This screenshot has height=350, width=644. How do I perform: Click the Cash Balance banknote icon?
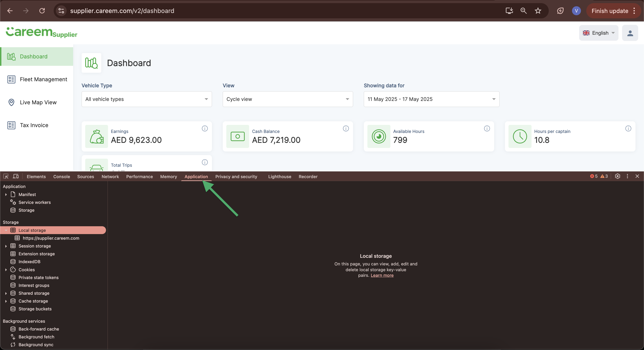click(x=237, y=136)
